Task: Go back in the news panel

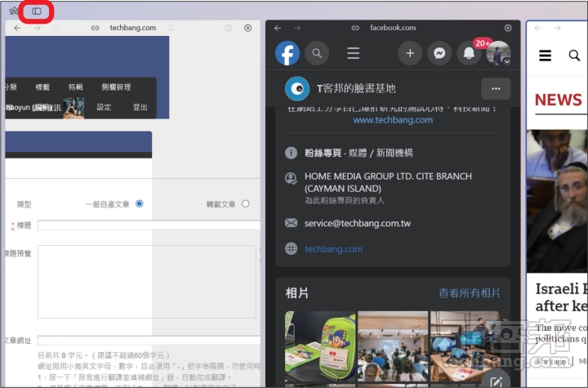Action: [537, 28]
